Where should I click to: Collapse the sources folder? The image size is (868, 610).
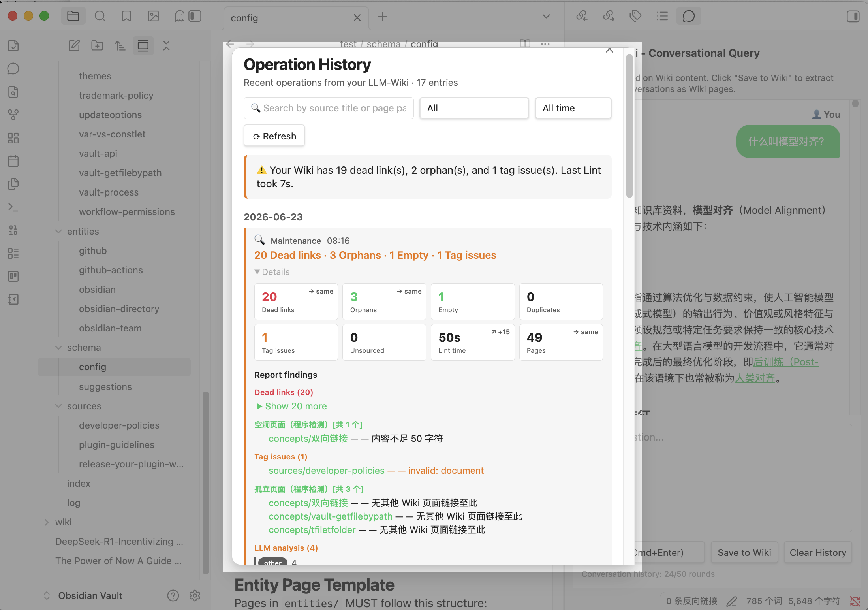coord(58,406)
